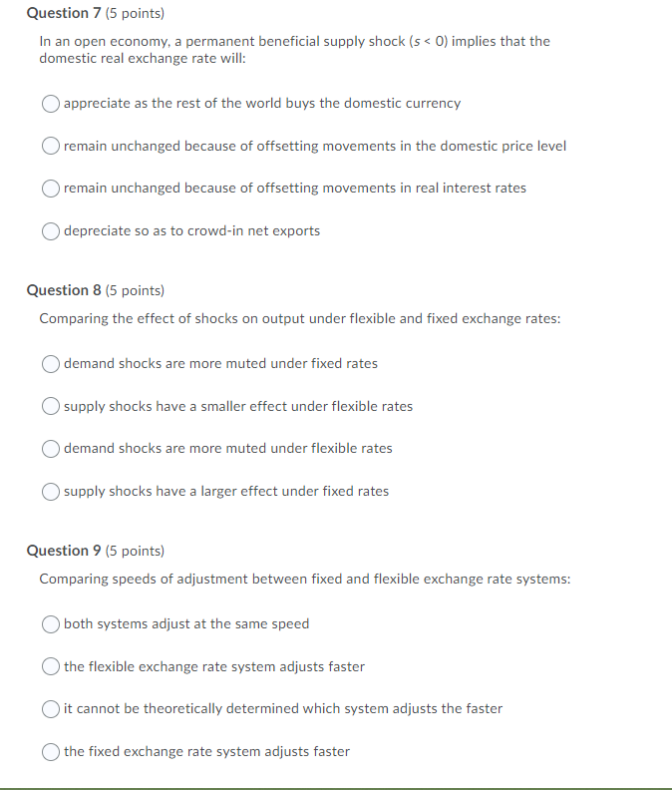Click the Question 9 prompt on speeds of adjustment
672x790 pixels.
(x=305, y=579)
